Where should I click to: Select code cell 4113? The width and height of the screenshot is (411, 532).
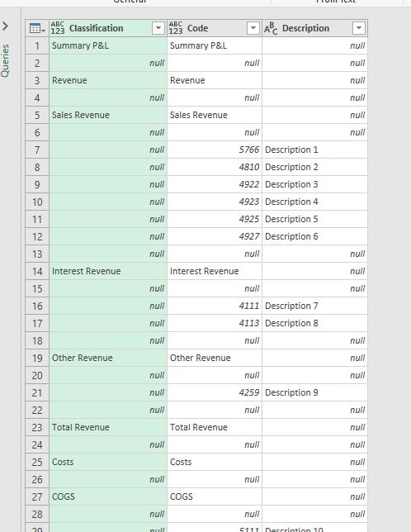tap(215, 323)
